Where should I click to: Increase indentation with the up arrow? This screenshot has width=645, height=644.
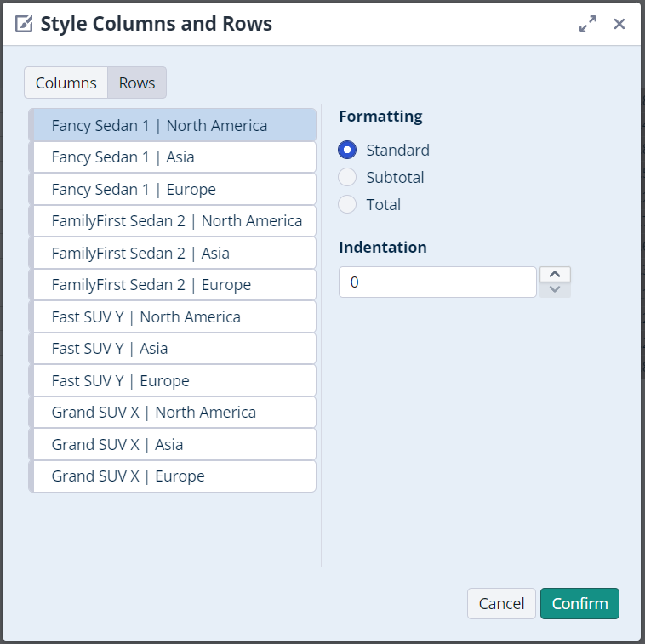[x=555, y=274]
